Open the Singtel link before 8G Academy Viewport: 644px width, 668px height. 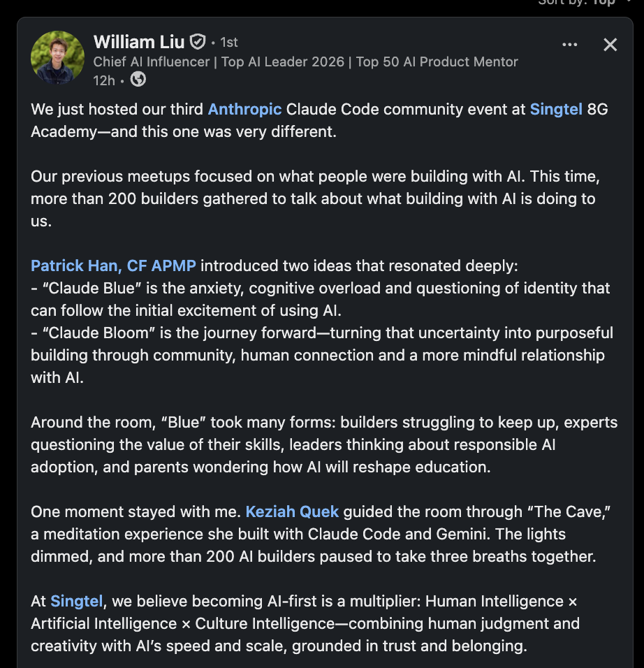click(556, 109)
